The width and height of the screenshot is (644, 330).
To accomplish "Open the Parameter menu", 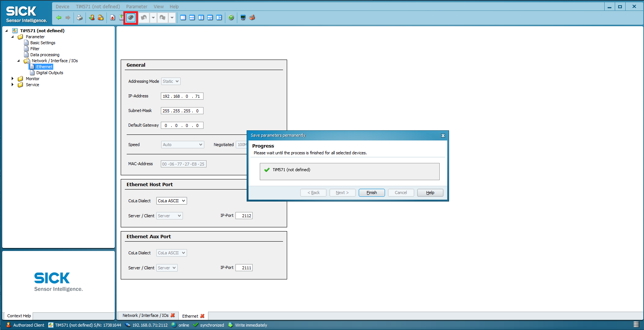I will coord(136,6).
